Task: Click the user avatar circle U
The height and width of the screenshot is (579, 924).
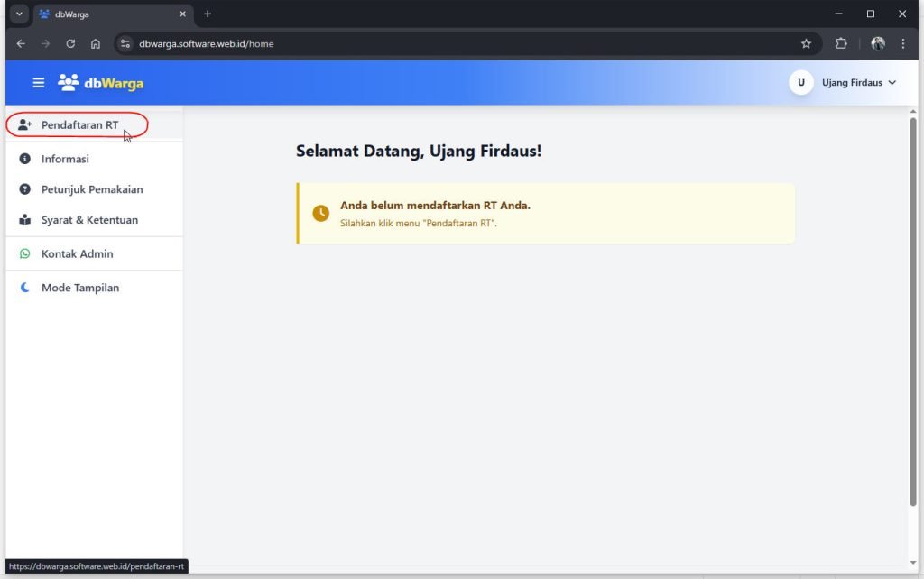Action: [x=800, y=83]
